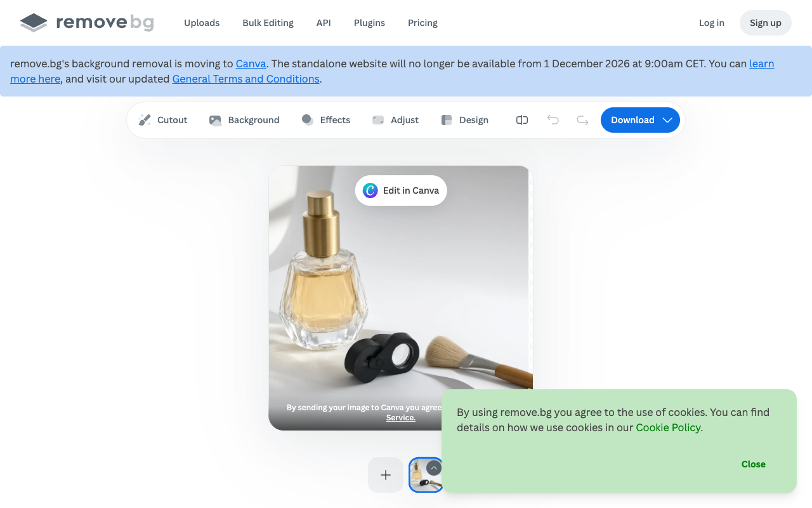Viewport: 812px width, 508px height.
Task: Click the redo arrow icon
Action: tap(582, 120)
